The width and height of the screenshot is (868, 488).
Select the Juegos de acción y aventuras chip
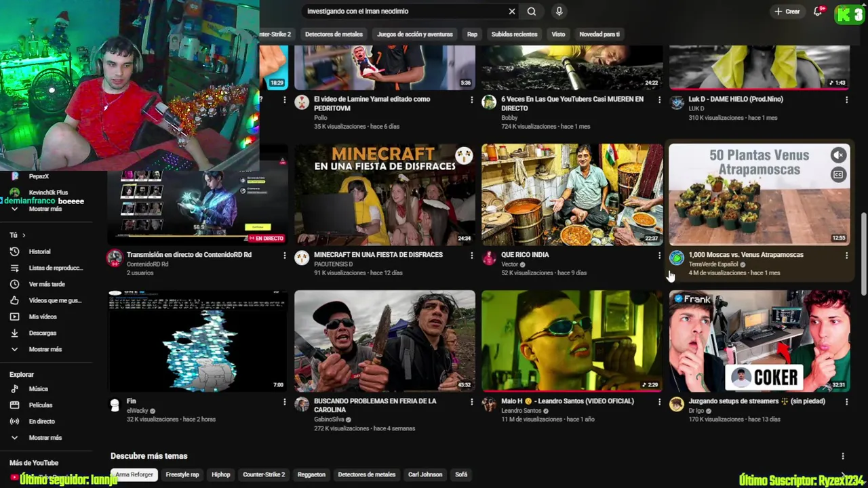pyautogui.click(x=414, y=34)
